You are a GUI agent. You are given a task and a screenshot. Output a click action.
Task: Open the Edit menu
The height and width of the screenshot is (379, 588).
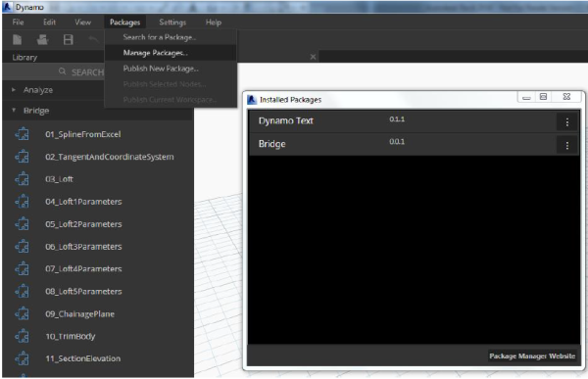[x=50, y=23]
